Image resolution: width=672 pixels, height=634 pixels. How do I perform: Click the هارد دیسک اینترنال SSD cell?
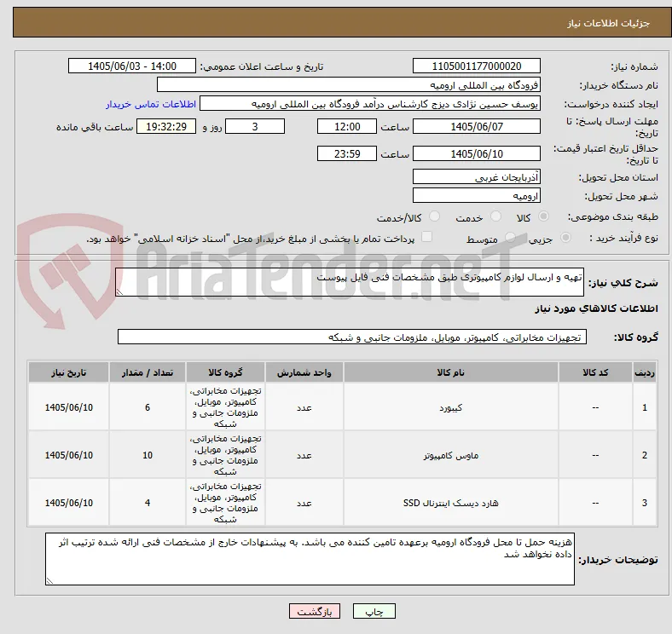click(451, 503)
